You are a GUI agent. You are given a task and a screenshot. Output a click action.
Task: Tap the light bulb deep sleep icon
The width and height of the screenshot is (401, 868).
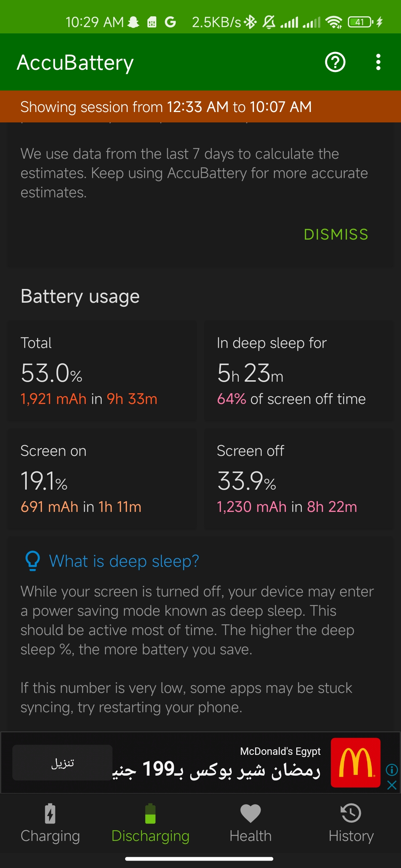(x=33, y=561)
